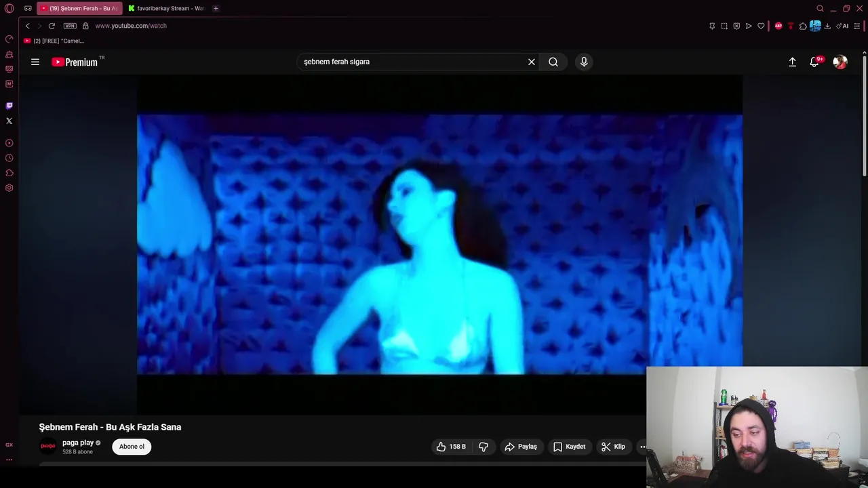Go back to previous page
The image size is (868, 488).
27,26
